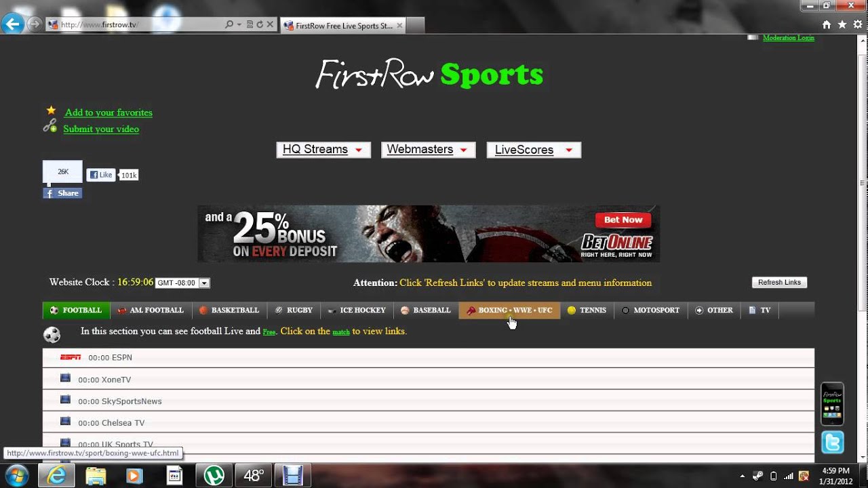
Task: Open the Windows Start button
Action: [x=16, y=476]
